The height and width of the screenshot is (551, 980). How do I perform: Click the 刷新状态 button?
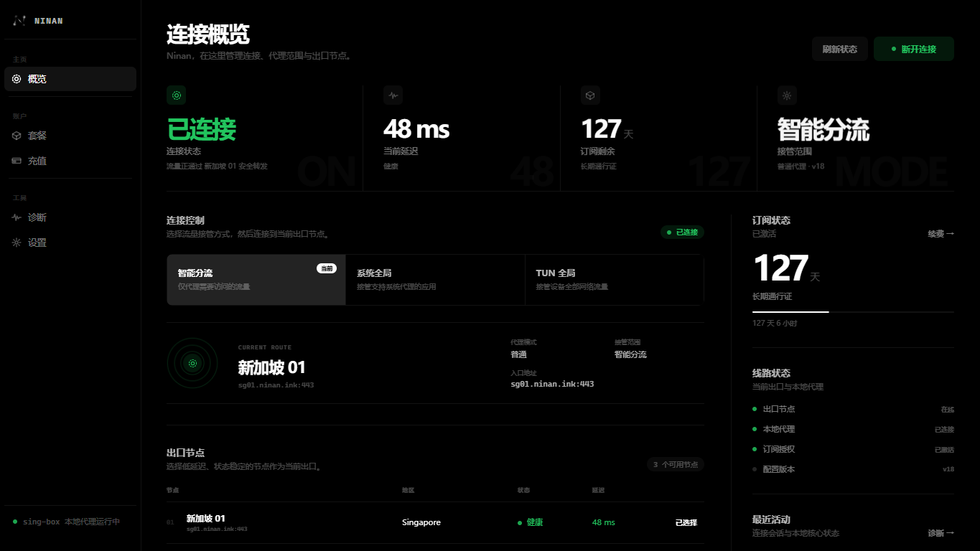click(x=840, y=49)
